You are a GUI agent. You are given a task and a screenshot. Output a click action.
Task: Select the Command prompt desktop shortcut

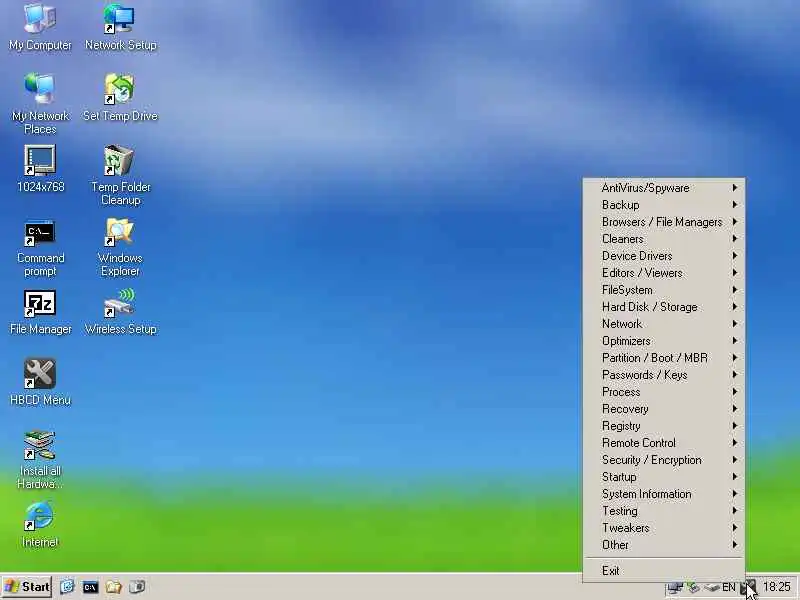click(40, 248)
